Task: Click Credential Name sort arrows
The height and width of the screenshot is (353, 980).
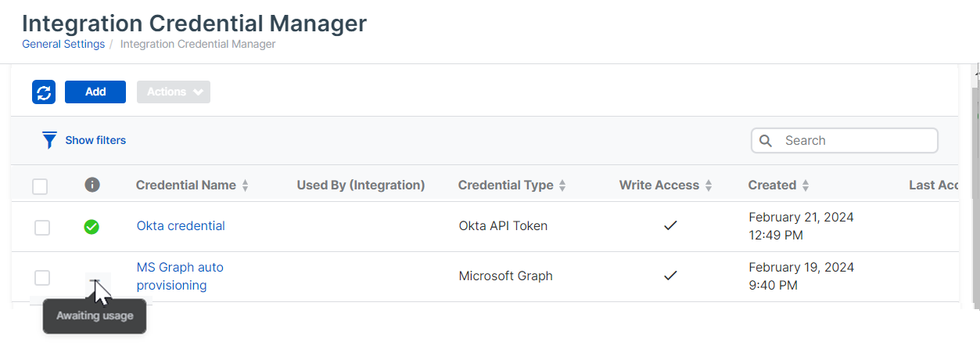Action: point(245,186)
